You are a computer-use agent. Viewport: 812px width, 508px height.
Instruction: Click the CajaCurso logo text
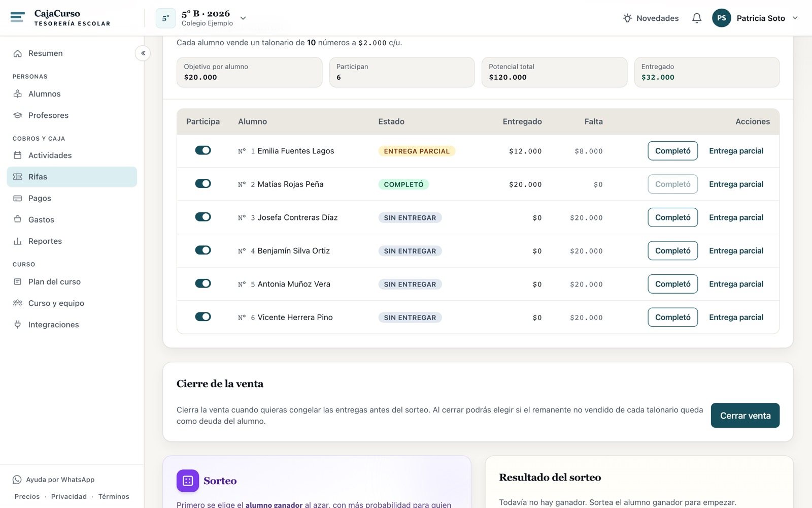click(x=57, y=14)
